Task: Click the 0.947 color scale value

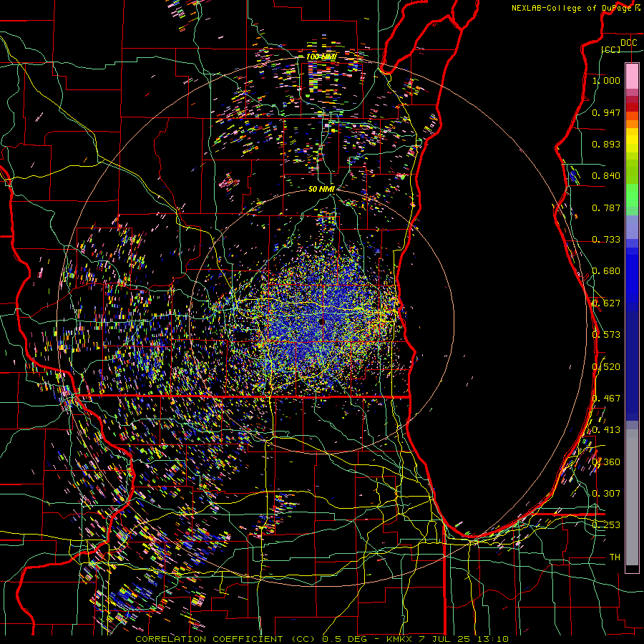Action: [x=606, y=112]
